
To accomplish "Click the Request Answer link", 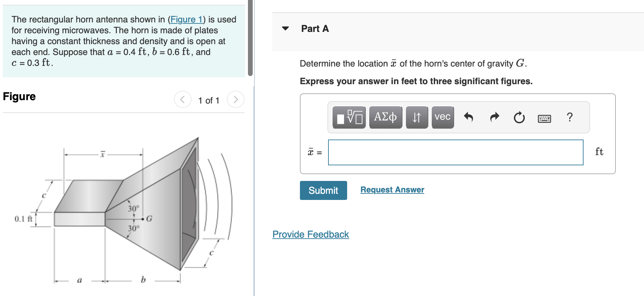I will point(392,190).
